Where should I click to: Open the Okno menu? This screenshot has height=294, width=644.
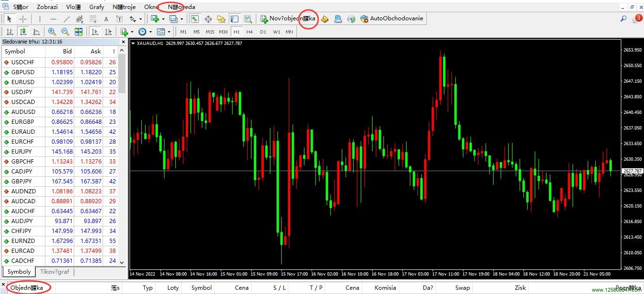coord(151,7)
